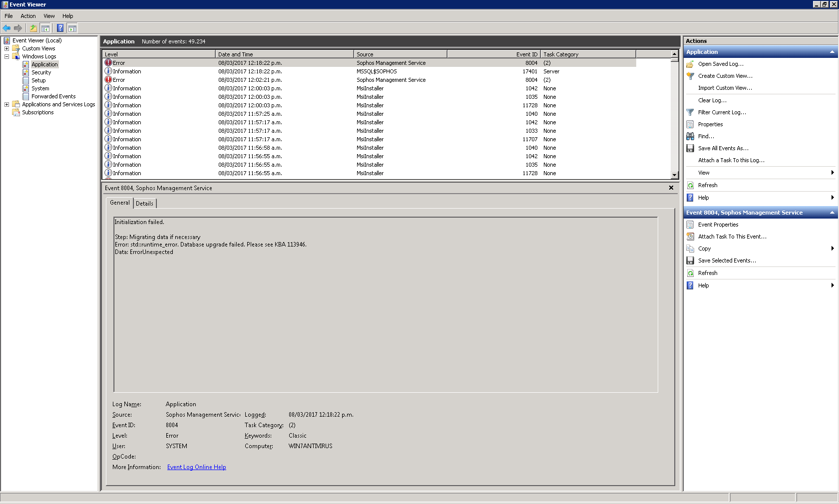Open the Action menu
839x504 pixels.
[x=28, y=16]
